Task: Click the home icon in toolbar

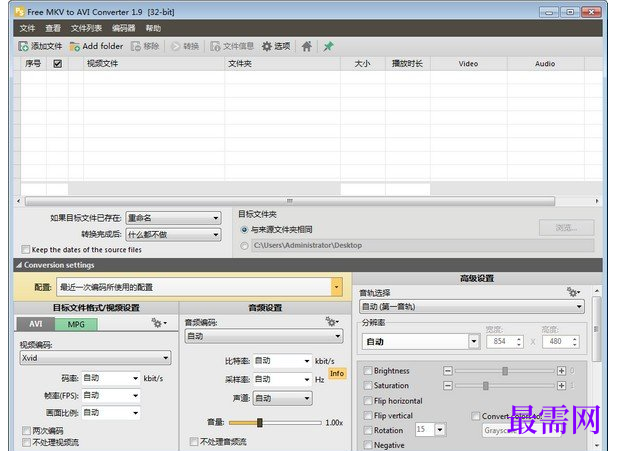Action: (x=307, y=47)
